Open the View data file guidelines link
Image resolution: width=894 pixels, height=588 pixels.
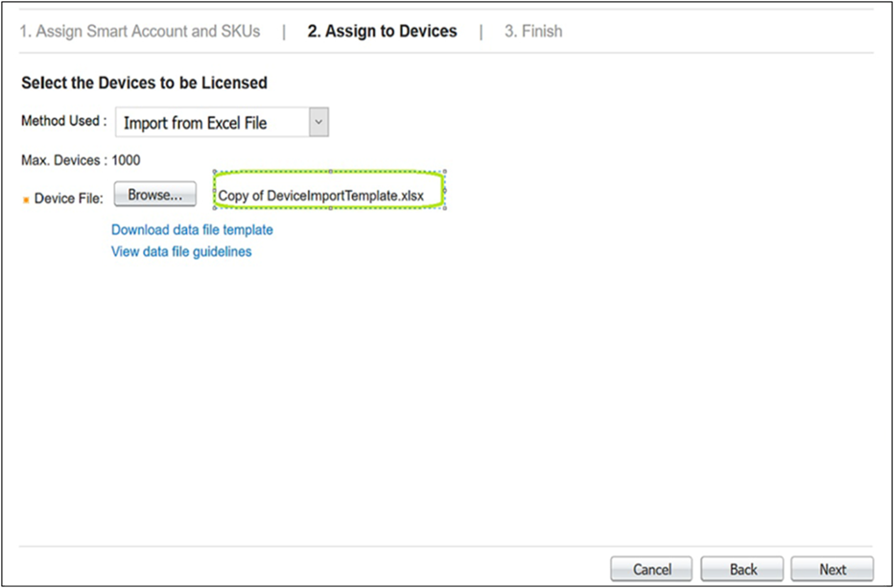click(x=181, y=251)
